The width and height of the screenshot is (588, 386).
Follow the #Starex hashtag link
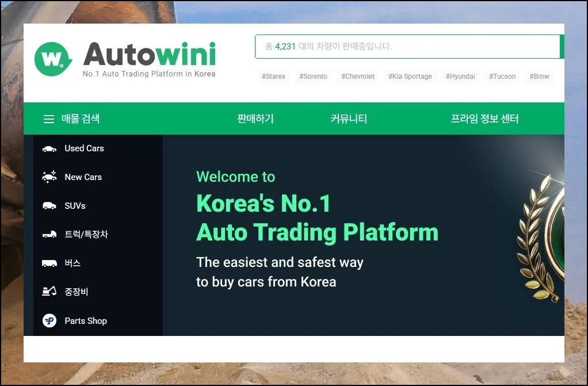click(x=273, y=76)
